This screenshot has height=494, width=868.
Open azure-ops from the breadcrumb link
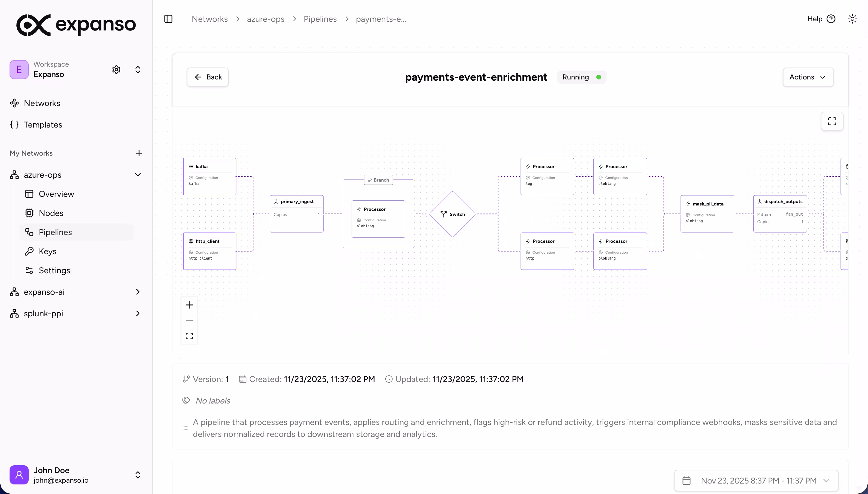tap(265, 19)
